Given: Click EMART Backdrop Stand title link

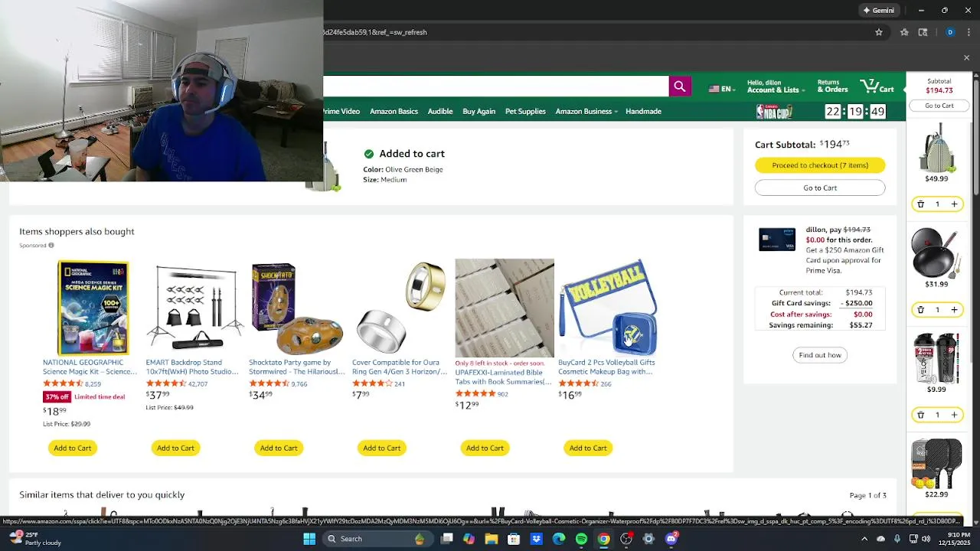Looking at the screenshot, I should tap(191, 367).
